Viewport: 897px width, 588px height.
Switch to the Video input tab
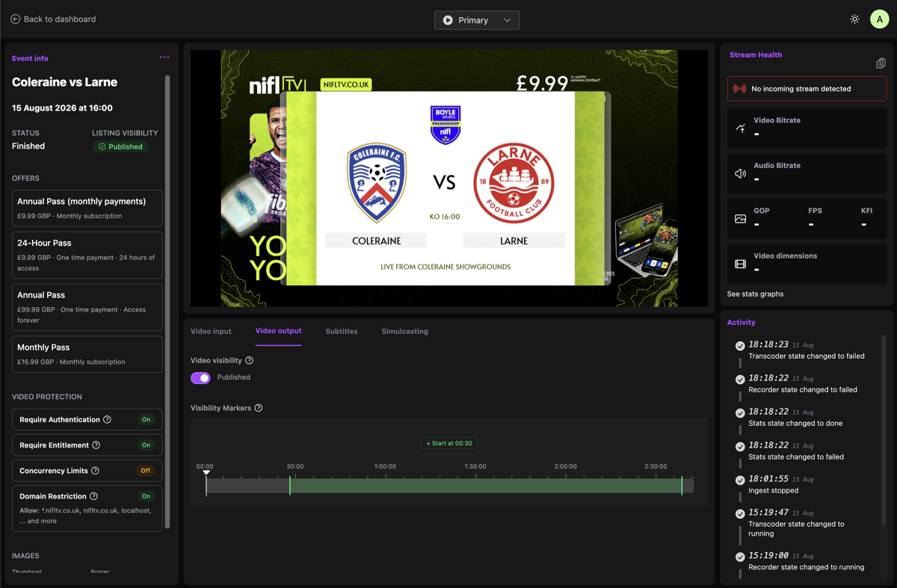[x=211, y=331]
